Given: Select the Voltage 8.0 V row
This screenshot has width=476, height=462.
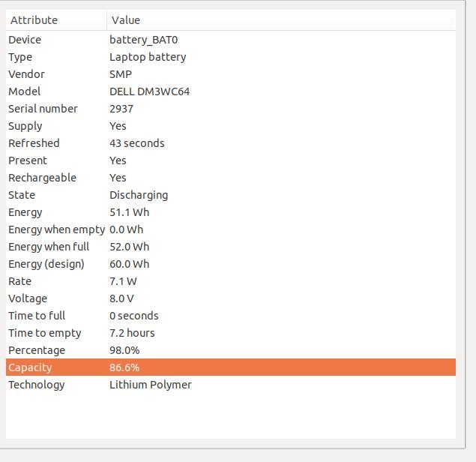Looking at the screenshot, I should click(x=231, y=298).
